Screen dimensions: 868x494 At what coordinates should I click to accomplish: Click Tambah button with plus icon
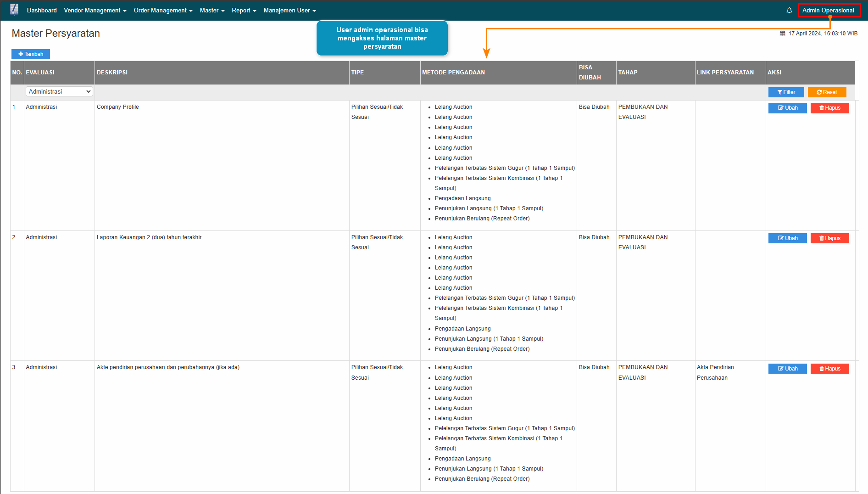click(31, 54)
